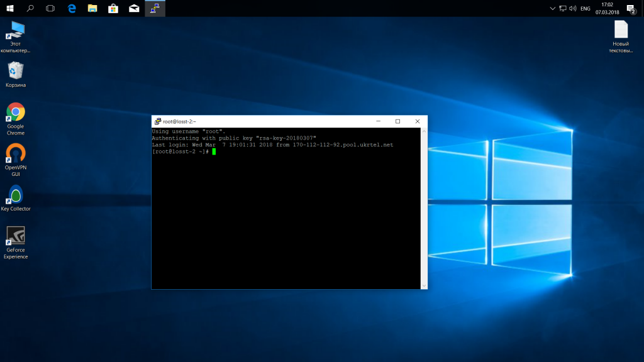Open Microsoft Store from the taskbar
Screen dimensions: 644x362
(113, 8)
